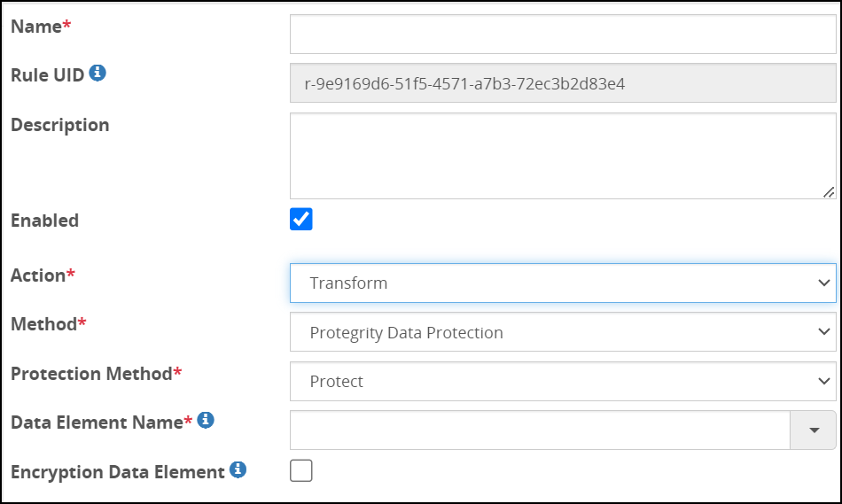Open the Action dropdown showing Transform

click(x=563, y=283)
